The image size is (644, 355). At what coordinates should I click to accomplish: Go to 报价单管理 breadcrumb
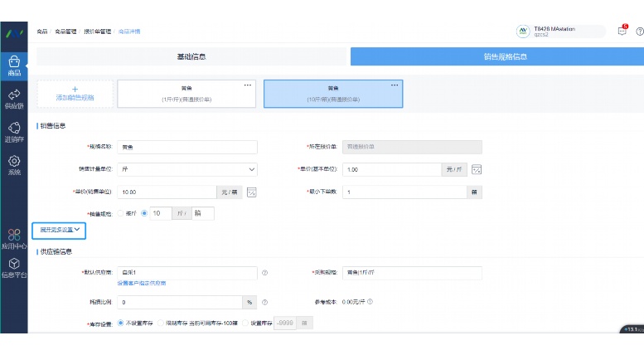97,32
